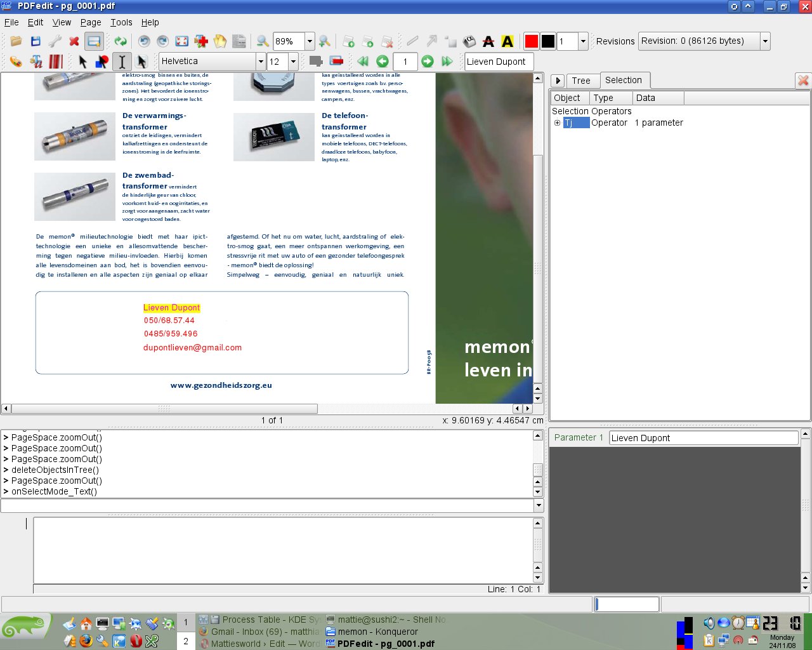
Task: Open the View menu
Action: [x=62, y=22]
